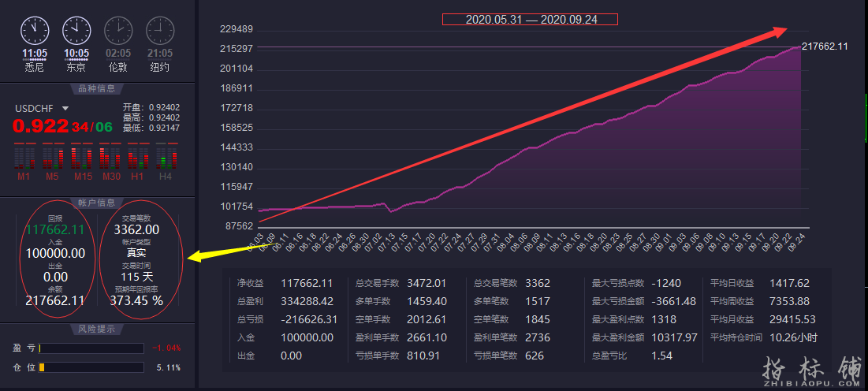868x391 pixels.
Task: Select the London (伦敦) clock
Action: tap(118, 31)
